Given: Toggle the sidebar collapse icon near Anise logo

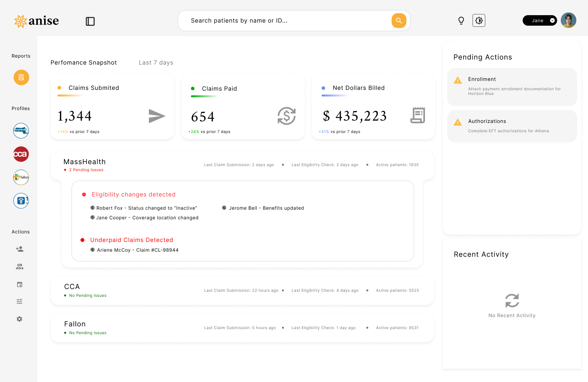Looking at the screenshot, I should (x=90, y=21).
